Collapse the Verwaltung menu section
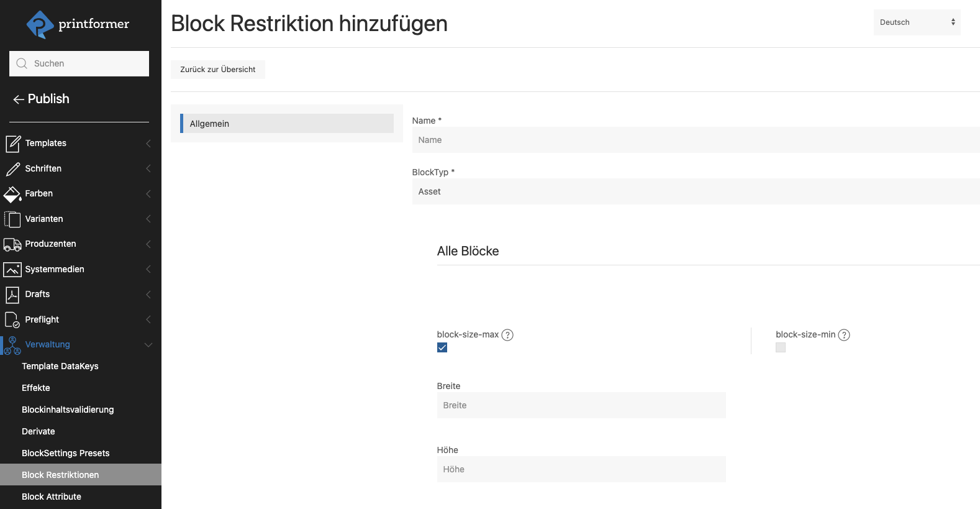The image size is (980, 509). tap(148, 345)
